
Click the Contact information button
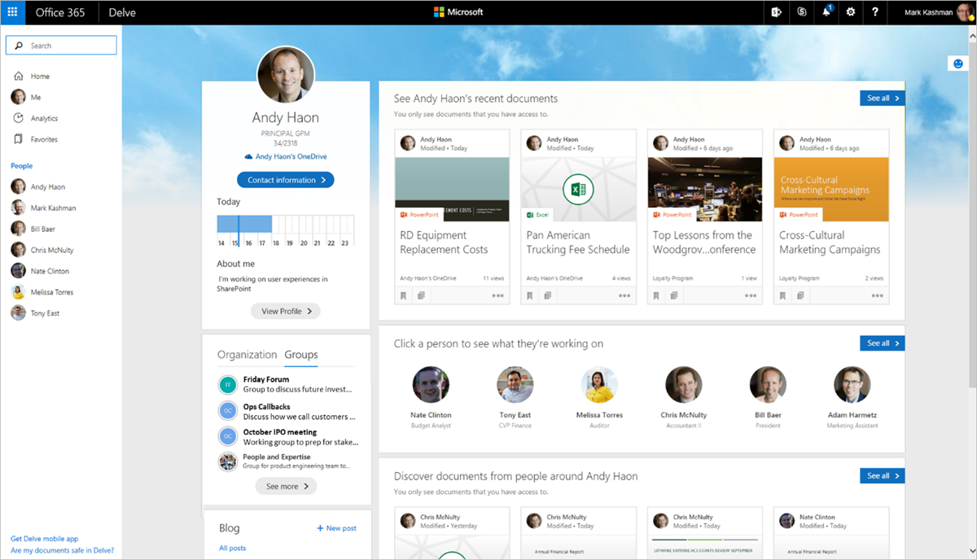point(285,179)
